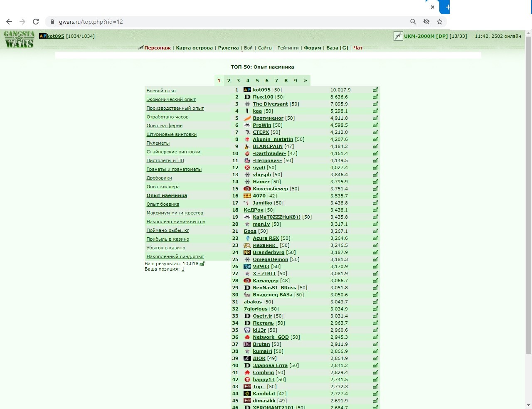
Task: Open UKM-2000M [DP] weapon link
Action: pos(426,36)
